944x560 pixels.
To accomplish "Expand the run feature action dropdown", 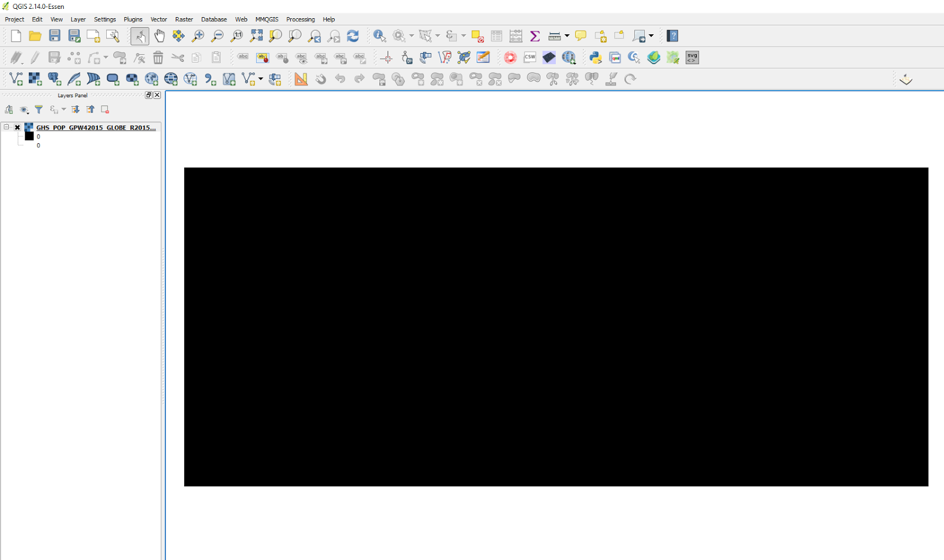I will (412, 36).
